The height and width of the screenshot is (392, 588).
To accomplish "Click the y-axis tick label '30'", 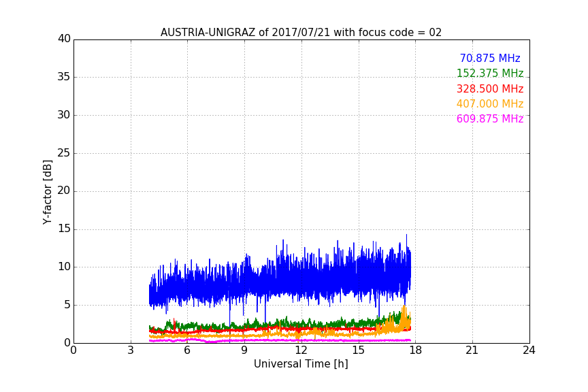I will tap(64, 115).
